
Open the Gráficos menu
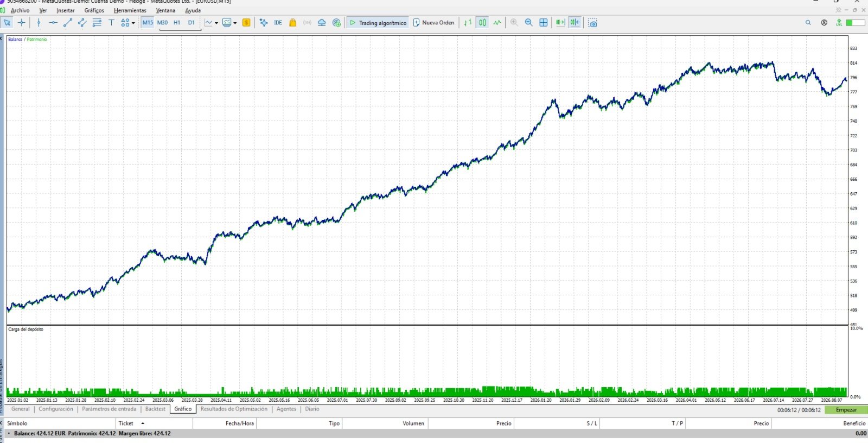tap(94, 10)
